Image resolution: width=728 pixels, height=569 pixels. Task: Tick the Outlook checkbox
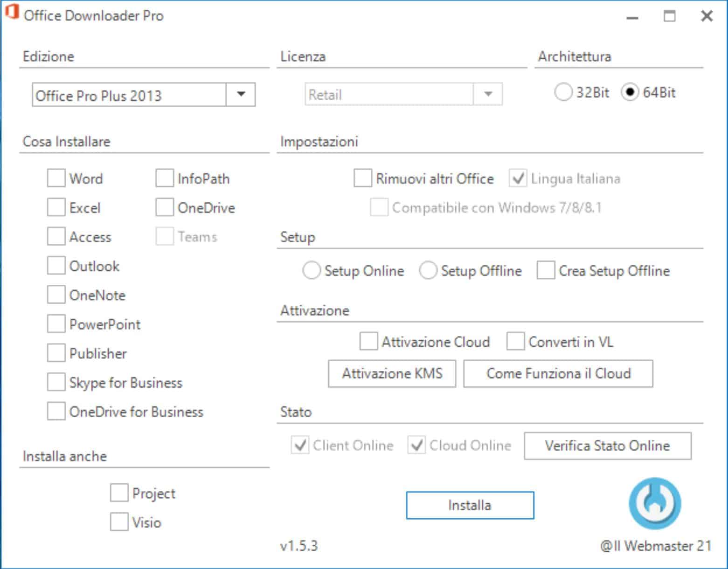pyautogui.click(x=56, y=266)
